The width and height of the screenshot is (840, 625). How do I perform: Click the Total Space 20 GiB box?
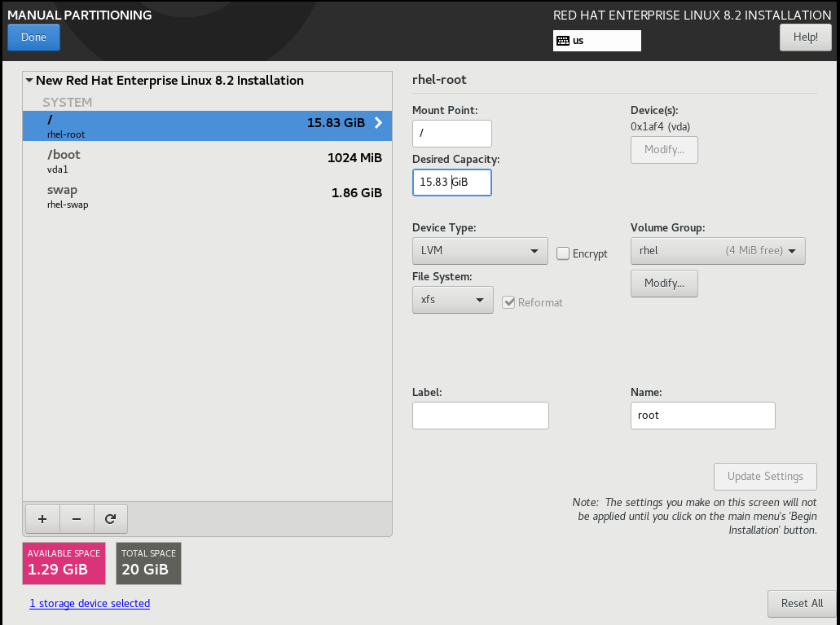pyautogui.click(x=148, y=563)
